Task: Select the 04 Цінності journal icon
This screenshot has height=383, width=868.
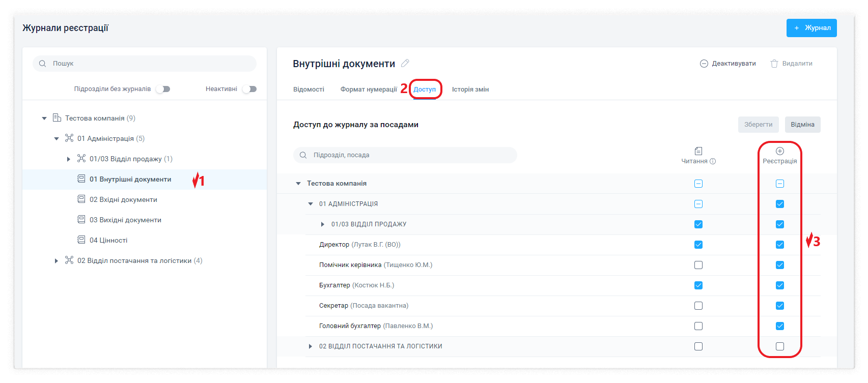Action: point(81,240)
